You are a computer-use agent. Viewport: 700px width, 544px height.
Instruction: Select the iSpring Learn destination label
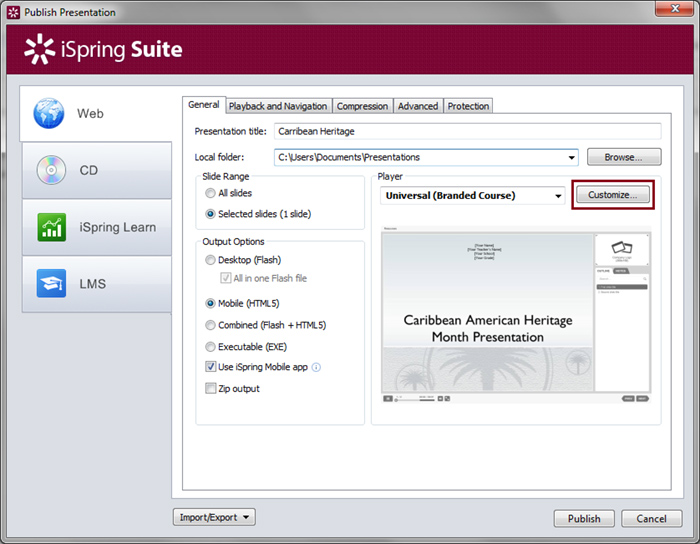(x=118, y=227)
